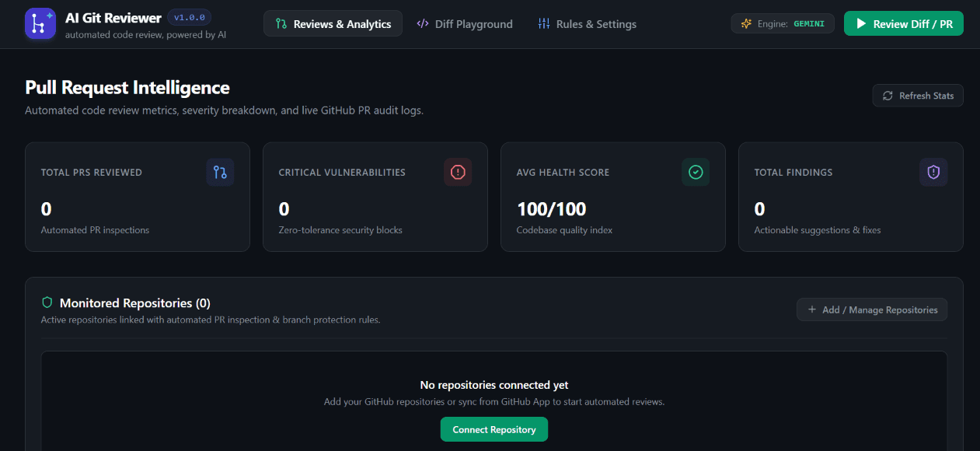Click the Total Findings shield icon
980x451 pixels.
pyautogui.click(x=933, y=173)
